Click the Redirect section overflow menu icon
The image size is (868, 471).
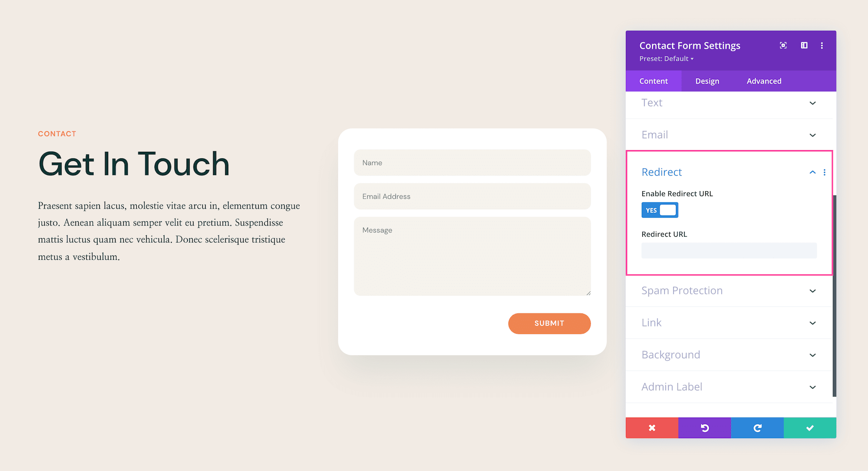tap(825, 172)
